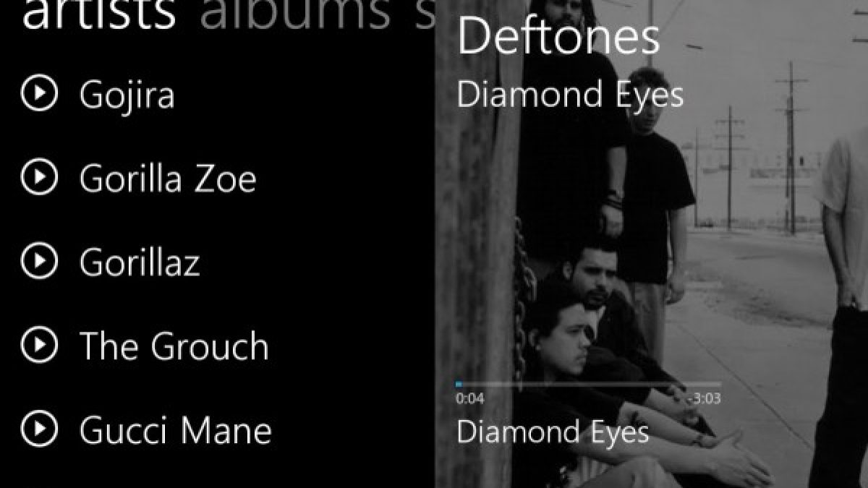Start Gorillaz playback via play icon

(39, 262)
